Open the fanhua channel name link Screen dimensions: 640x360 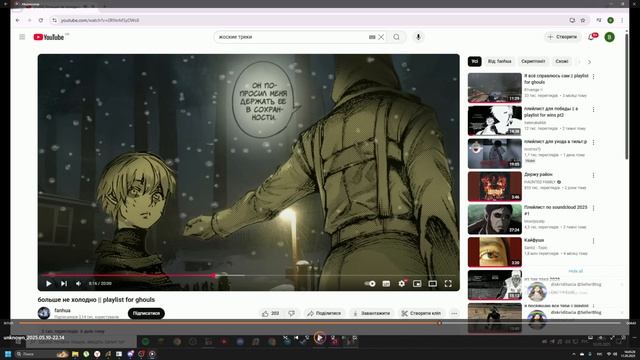tap(62, 310)
